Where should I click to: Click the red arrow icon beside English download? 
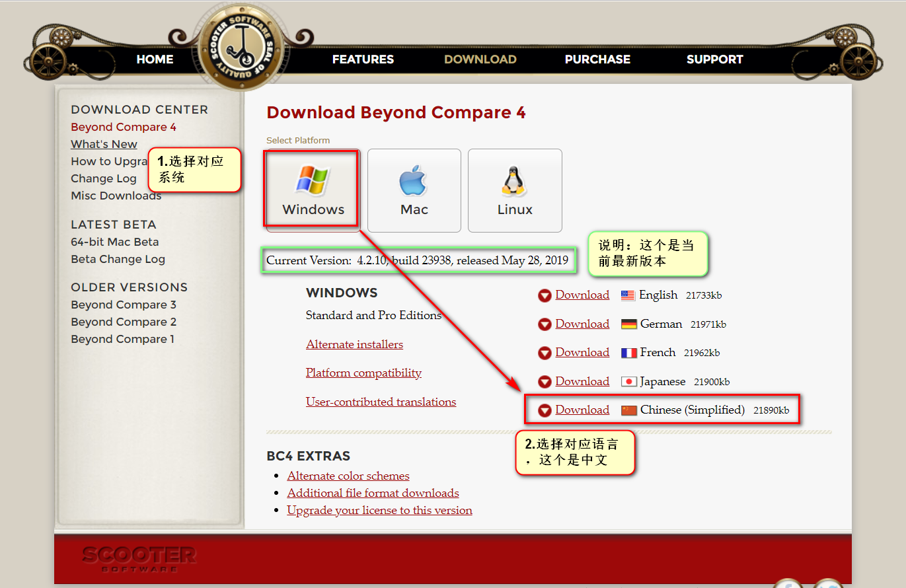pos(545,296)
